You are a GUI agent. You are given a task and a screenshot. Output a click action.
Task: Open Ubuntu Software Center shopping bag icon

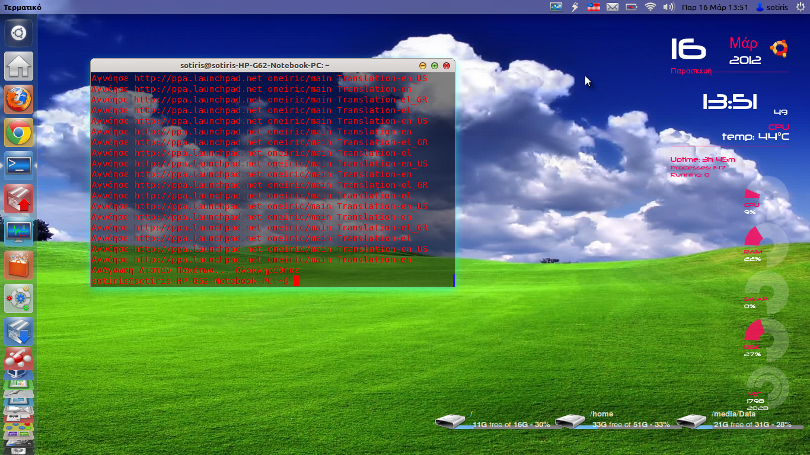pos(19,265)
